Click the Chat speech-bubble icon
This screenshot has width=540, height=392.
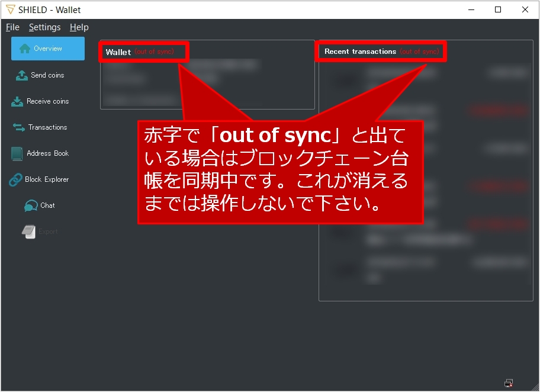coord(31,205)
